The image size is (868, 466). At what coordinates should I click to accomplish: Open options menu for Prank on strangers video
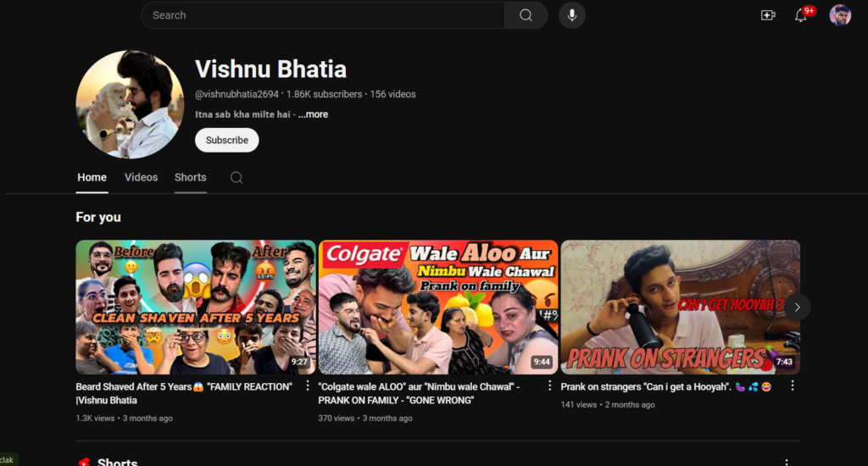[793, 386]
